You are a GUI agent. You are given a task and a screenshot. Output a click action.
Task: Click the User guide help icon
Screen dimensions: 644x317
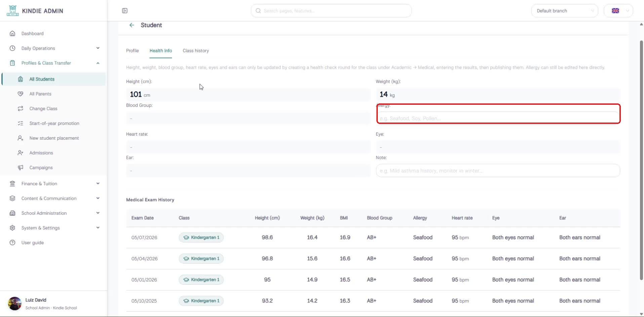pos(12,243)
